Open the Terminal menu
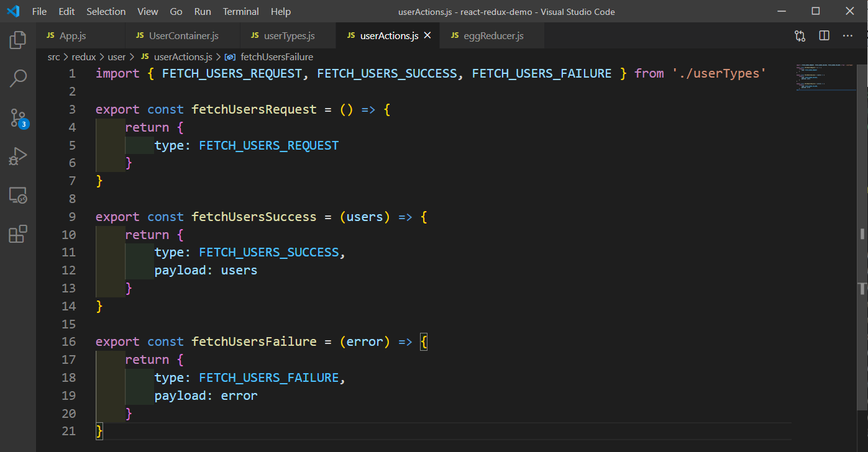Image resolution: width=868 pixels, height=452 pixels. pos(241,11)
